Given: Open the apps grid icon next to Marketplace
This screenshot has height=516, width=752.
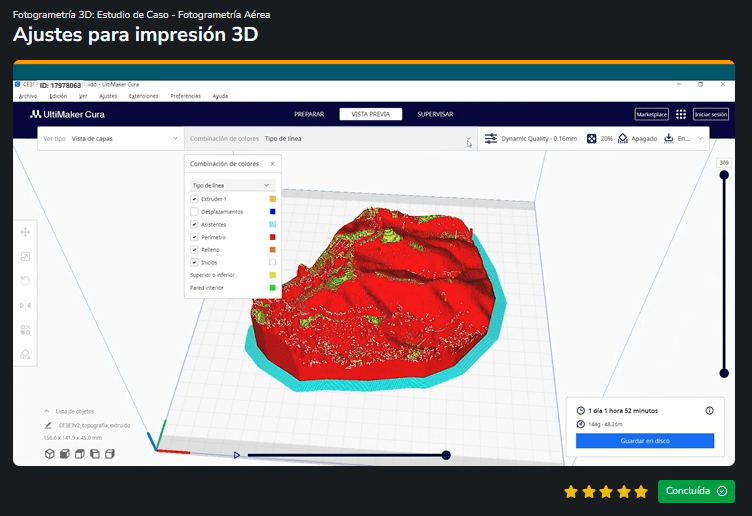Looking at the screenshot, I should (681, 114).
